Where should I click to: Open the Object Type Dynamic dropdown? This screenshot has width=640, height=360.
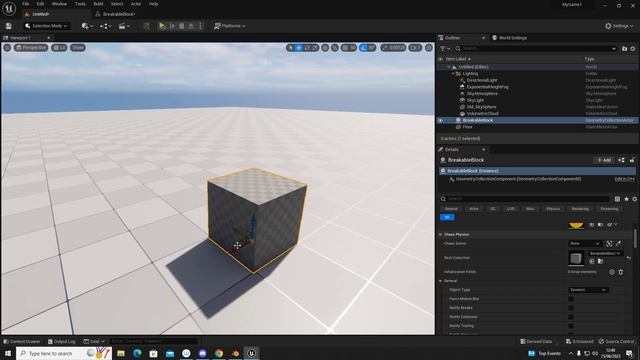588,290
